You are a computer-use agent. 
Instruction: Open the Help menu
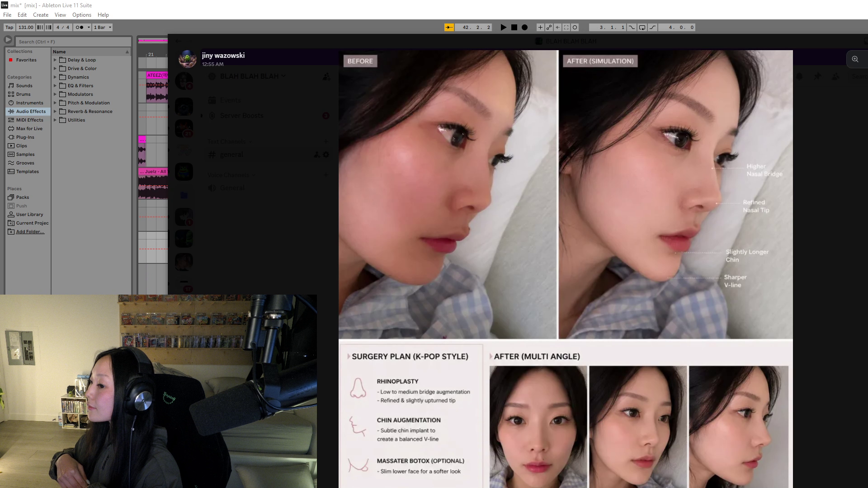(x=103, y=15)
